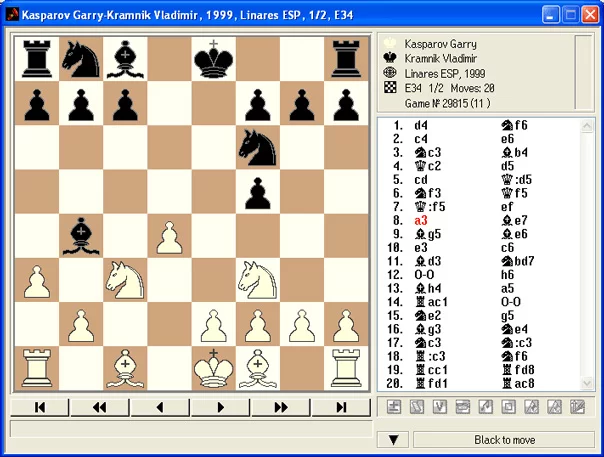The width and height of the screenshot is (604, 457).
Task: Select the black knight on b8
Action: click(81, 59)
